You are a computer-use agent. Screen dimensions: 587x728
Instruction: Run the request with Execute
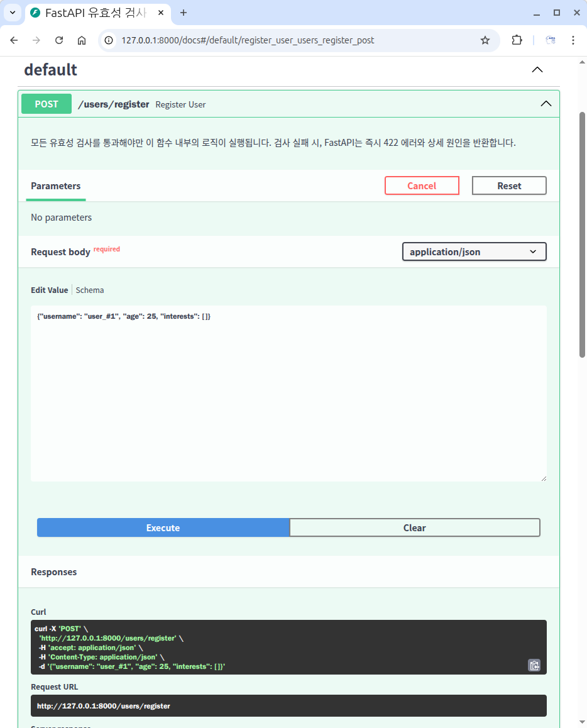[x=163, y=527]
